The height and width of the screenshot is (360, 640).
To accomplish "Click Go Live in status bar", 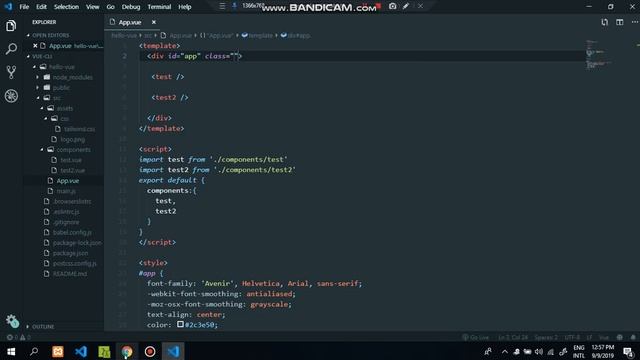I will (476, 337).
